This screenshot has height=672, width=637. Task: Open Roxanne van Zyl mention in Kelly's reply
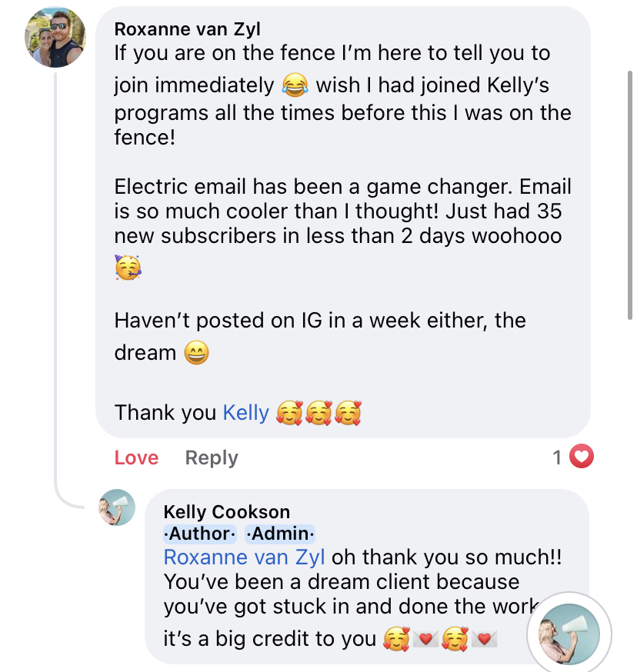(244, 557)
